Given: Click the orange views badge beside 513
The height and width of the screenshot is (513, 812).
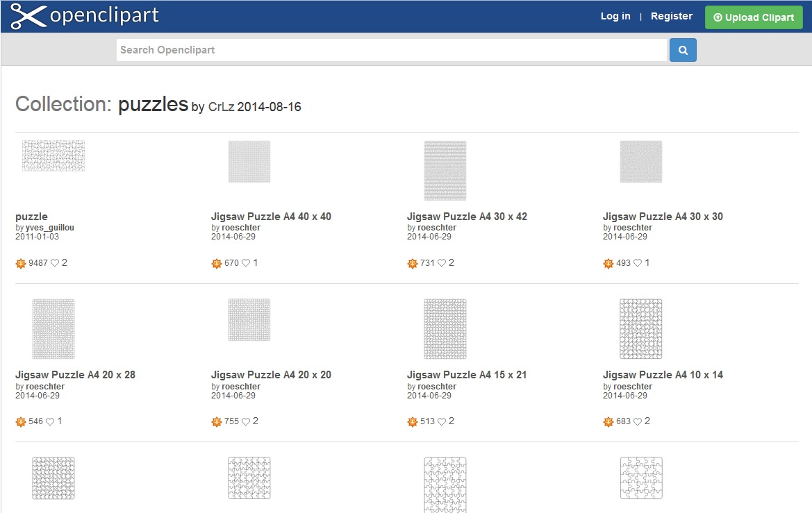Looking at the screenshot, I should (412, 422).
